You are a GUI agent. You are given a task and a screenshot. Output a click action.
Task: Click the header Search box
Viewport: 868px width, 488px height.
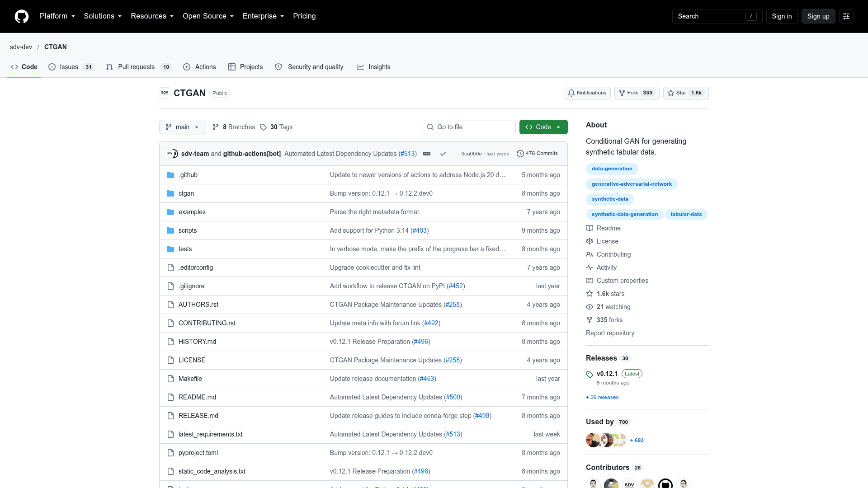point(717,16)
